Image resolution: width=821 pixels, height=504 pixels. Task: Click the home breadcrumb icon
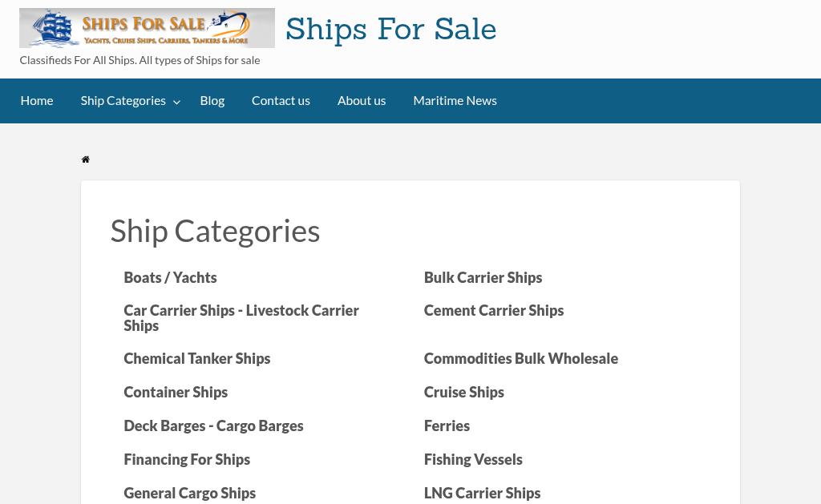tap(85, 159)
